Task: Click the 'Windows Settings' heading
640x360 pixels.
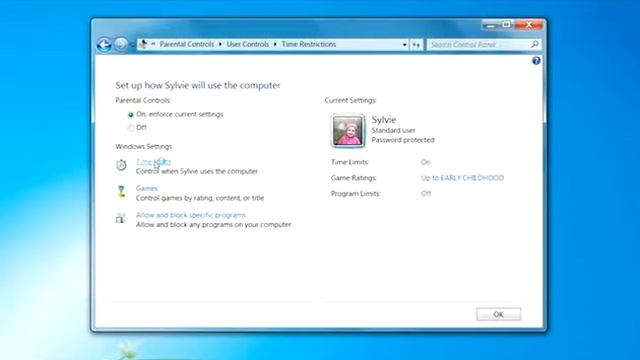Action: tap(144, 147)
